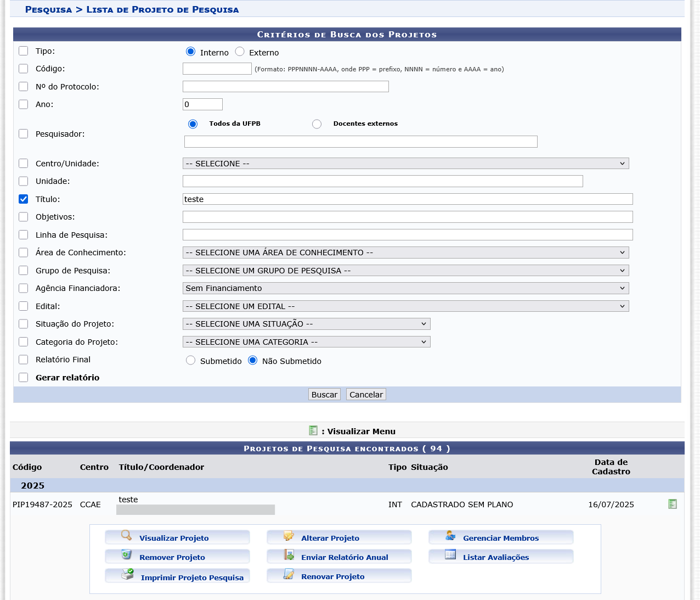This screenshot has width=700, height=600.
Task: Uncheck the Título filter checkbox
Action: point(24,199)
